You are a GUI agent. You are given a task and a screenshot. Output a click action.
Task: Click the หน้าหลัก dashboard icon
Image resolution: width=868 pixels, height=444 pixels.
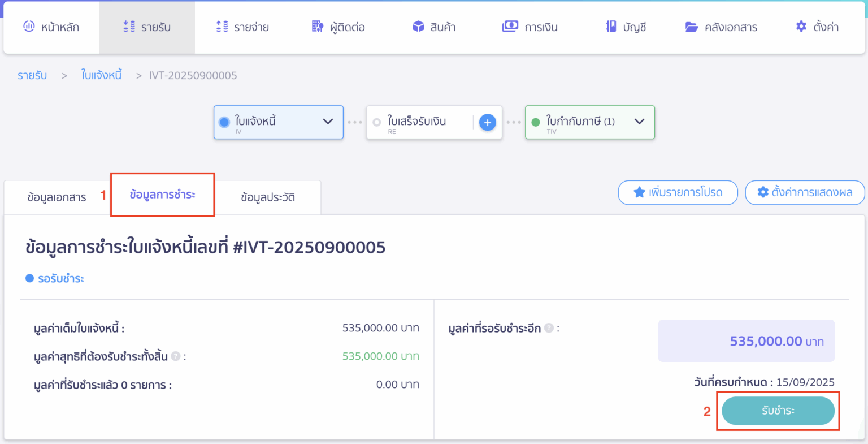(x=29, y=26)
